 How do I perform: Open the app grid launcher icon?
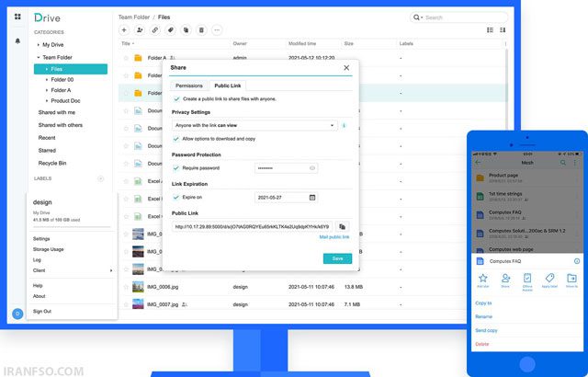pos(17,17)
